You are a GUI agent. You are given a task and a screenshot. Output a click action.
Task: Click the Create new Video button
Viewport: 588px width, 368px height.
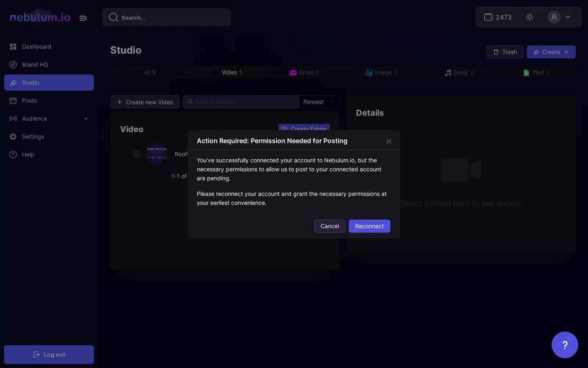pyautogui.click(x=145, y=102)
